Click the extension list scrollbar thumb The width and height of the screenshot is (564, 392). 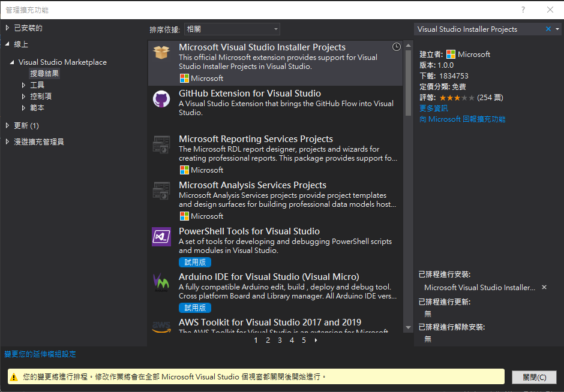click(408, 83)
